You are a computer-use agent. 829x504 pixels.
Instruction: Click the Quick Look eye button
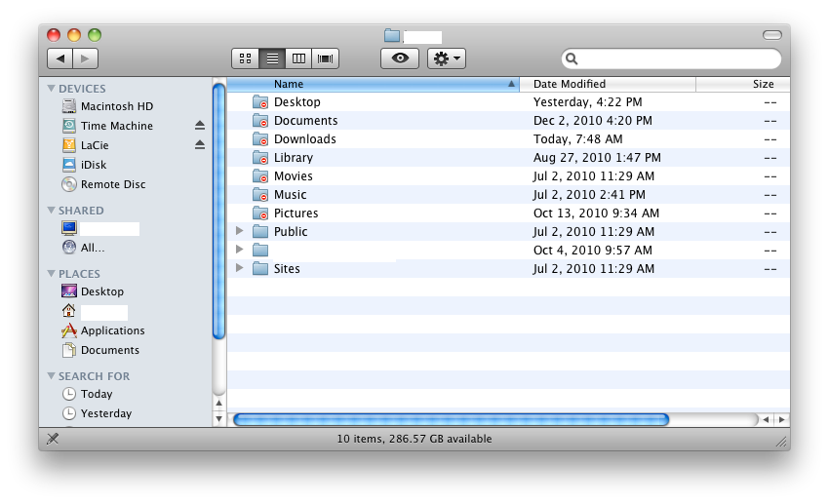400,58
